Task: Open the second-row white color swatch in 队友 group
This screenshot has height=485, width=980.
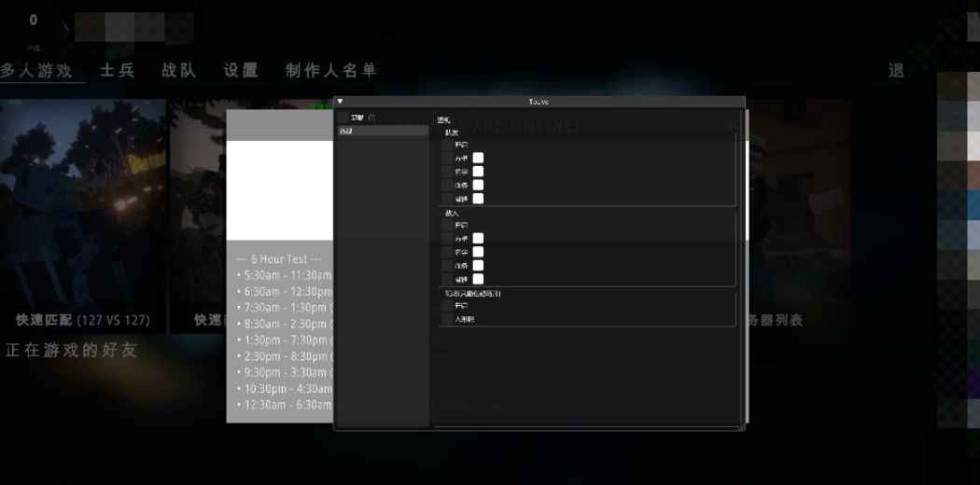Action: (478, 158)
